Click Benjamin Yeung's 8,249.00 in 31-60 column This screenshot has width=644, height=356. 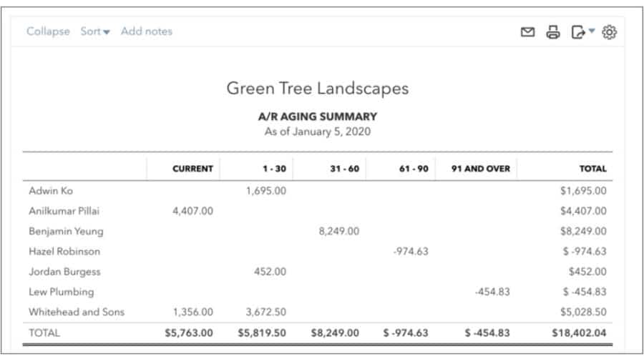click(338, 232)
